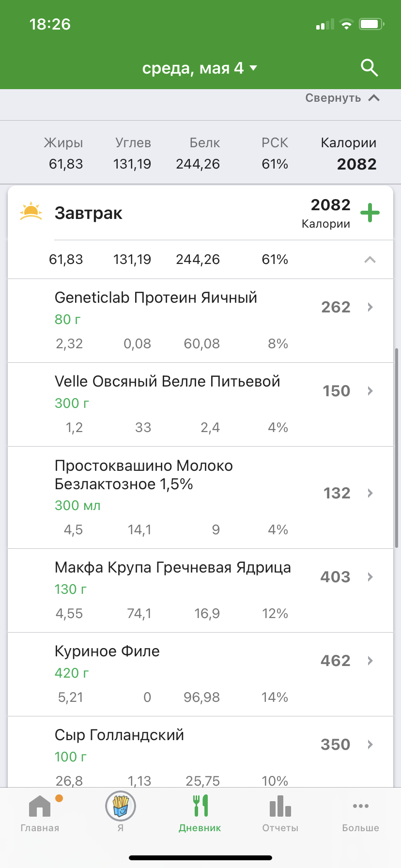The width and height of the screenshot is (401, 868).
Task: Click the vertical scrollbar indicator
Action: pyautogui.click(x=397, y=448)
